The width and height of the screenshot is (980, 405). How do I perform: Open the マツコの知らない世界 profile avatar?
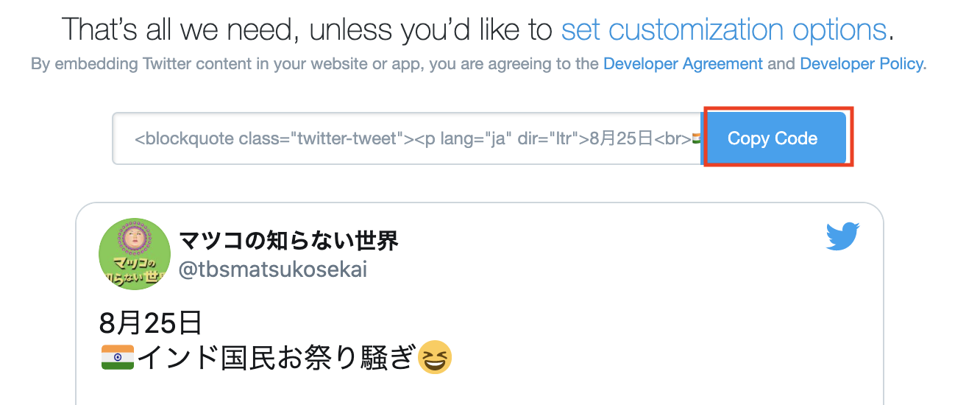click(135, 254)
